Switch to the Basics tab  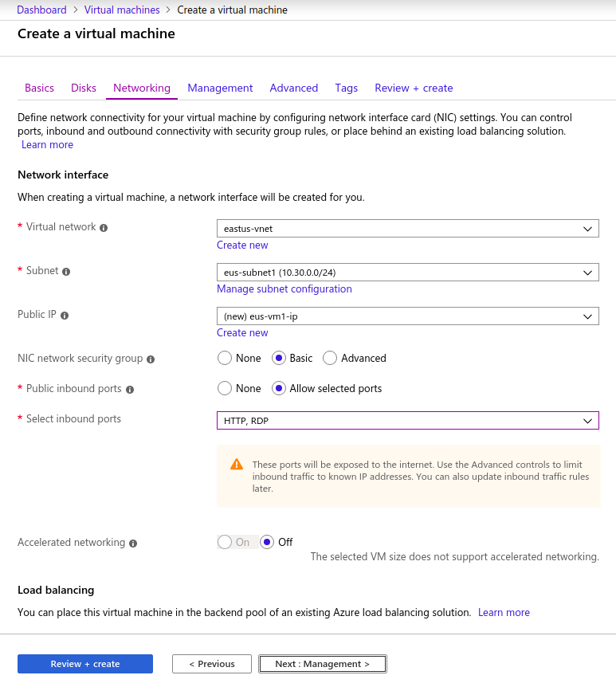click(39, 88)
